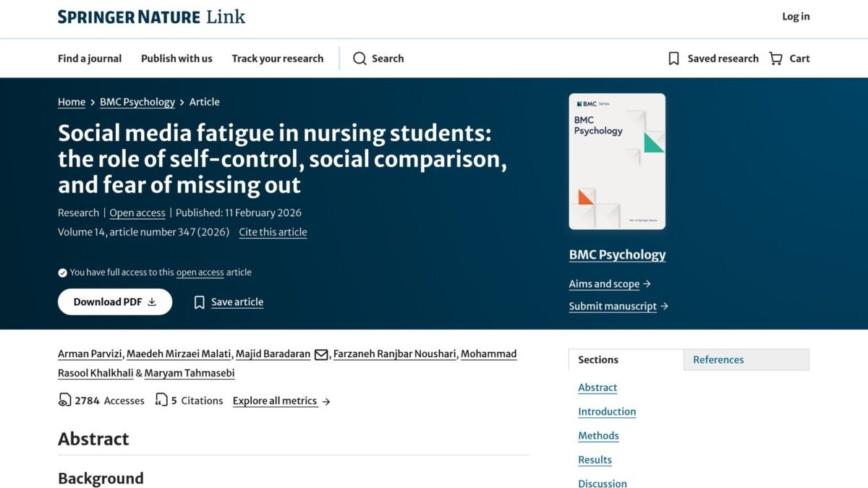868x488 pixels.
Task: Click the Citations quote icon
Action: pyautogui.click(x=161, y=400)
